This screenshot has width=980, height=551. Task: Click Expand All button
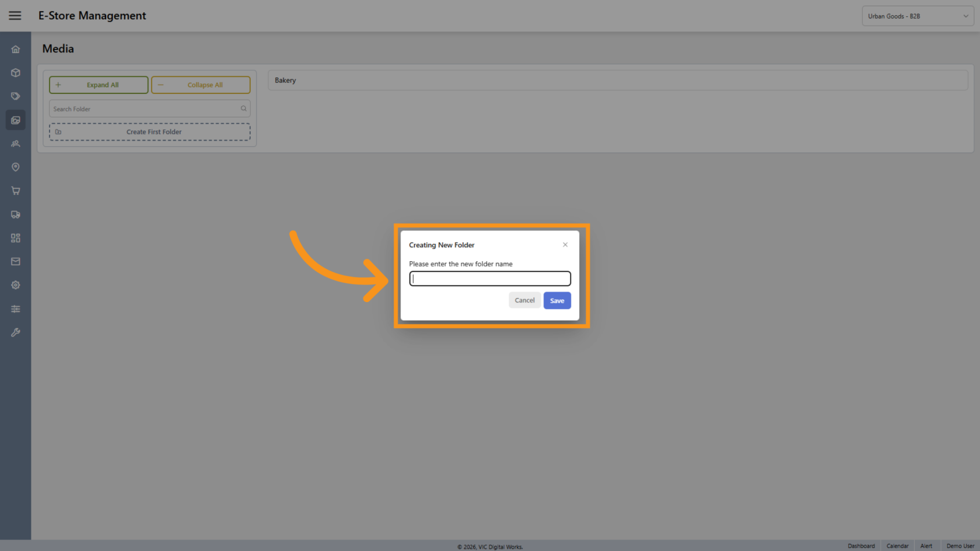click(x=99, y=85)
